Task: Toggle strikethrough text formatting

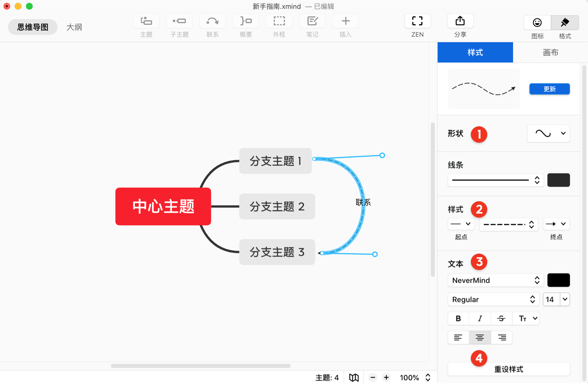Action: click(x=501, y=319)
